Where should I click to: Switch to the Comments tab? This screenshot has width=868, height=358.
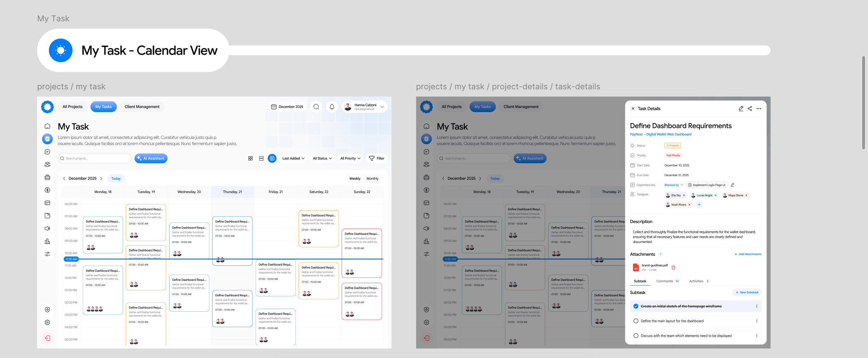click(668, 281)
